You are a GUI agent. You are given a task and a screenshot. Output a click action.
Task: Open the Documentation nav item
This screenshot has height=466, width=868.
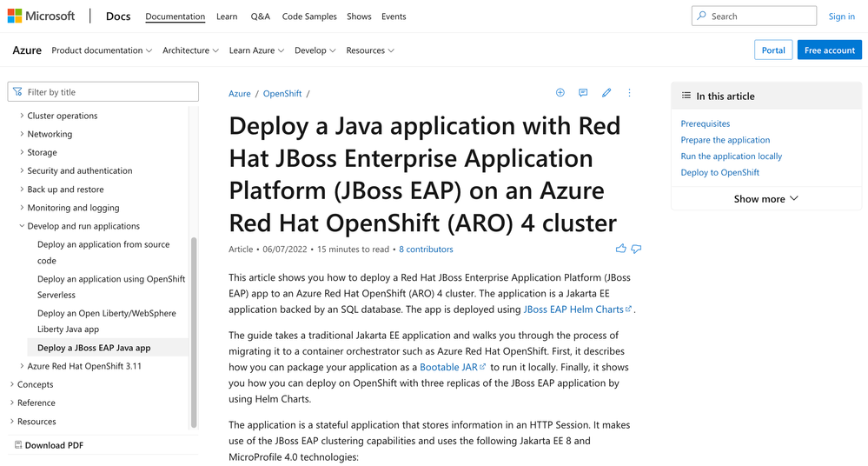175,16
